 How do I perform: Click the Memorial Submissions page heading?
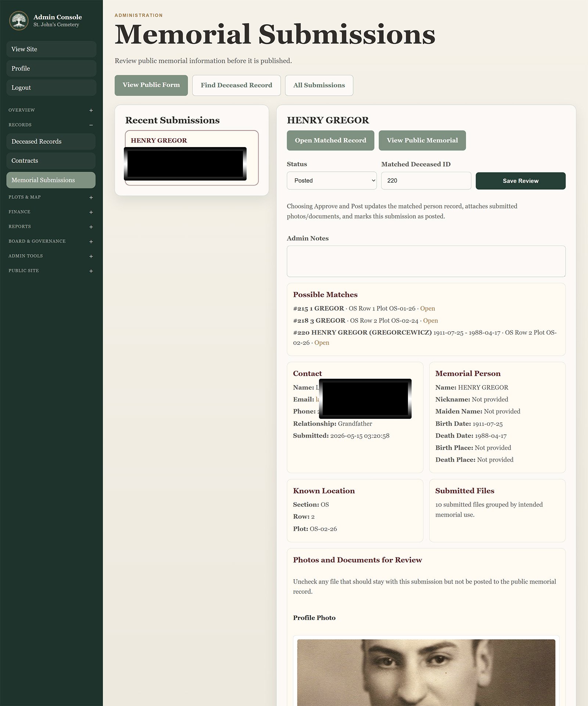[x=275, y=35]
